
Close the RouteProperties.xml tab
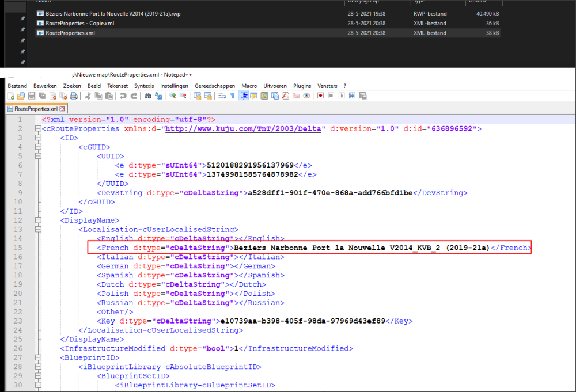coord(62,109)
